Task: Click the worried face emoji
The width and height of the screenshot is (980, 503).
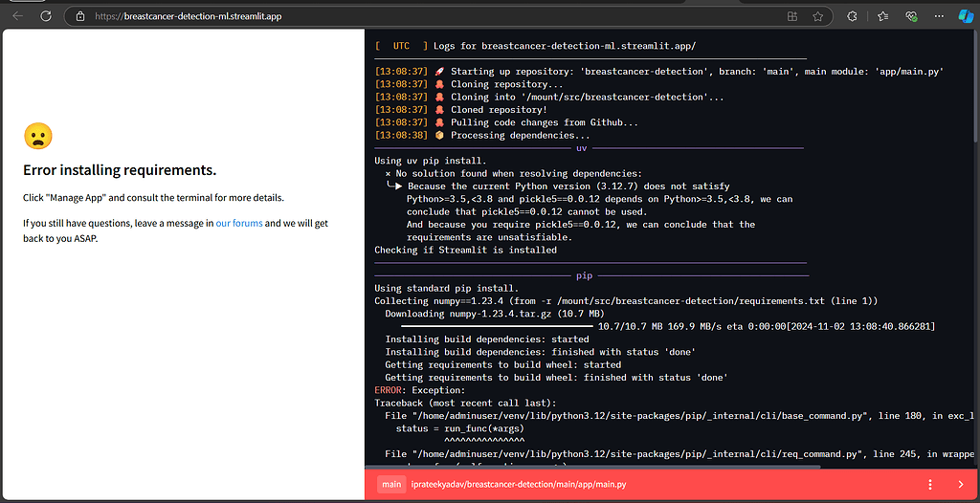Action: tap(36, 137)
